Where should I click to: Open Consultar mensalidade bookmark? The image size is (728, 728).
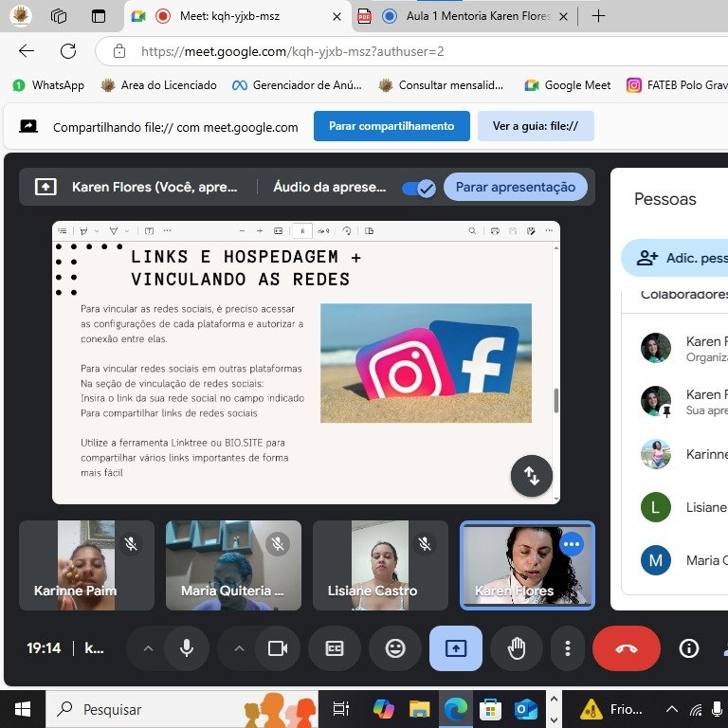point(441,85)
